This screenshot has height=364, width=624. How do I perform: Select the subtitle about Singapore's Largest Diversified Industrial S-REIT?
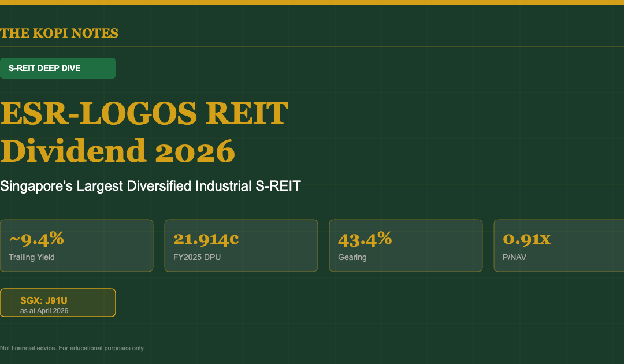150,186
